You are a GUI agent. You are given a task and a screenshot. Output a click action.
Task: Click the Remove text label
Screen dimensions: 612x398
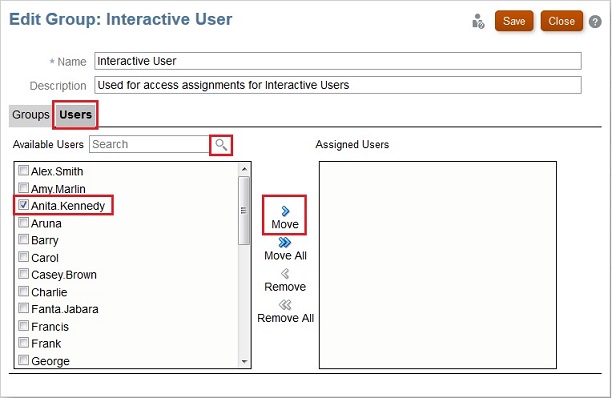tap(285, 287)
